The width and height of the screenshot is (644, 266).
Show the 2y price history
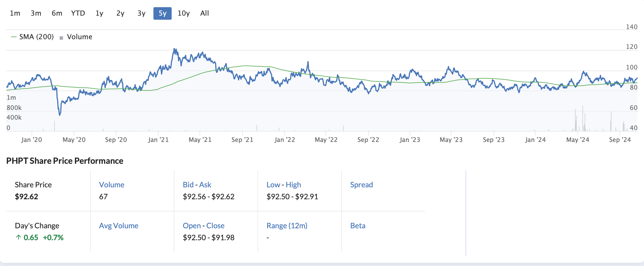click(x=120, y=13)
